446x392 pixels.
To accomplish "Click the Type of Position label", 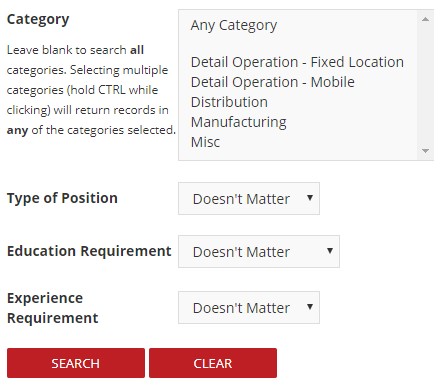I will (62, 198).
